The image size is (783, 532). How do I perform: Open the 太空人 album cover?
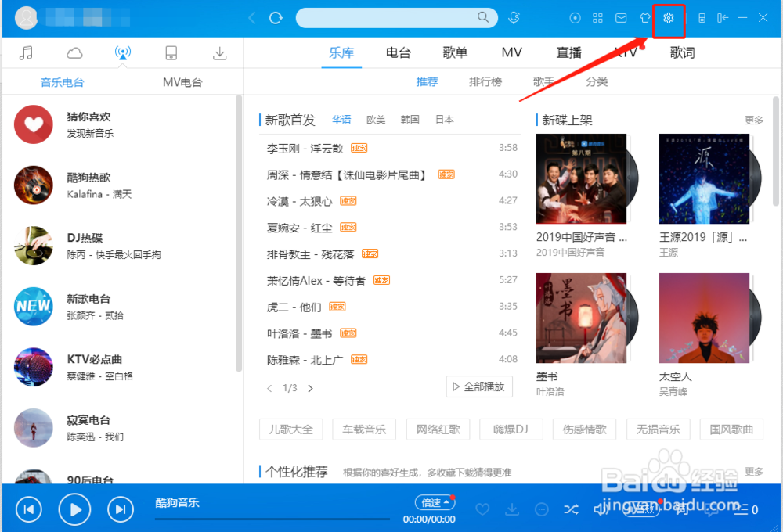pos(704,318)
